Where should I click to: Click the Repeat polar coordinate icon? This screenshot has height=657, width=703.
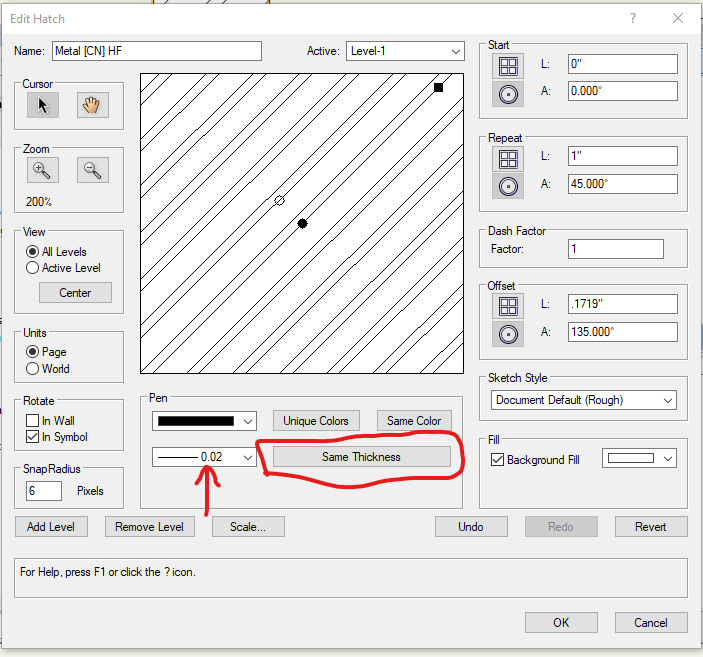[x=509, y=185]
